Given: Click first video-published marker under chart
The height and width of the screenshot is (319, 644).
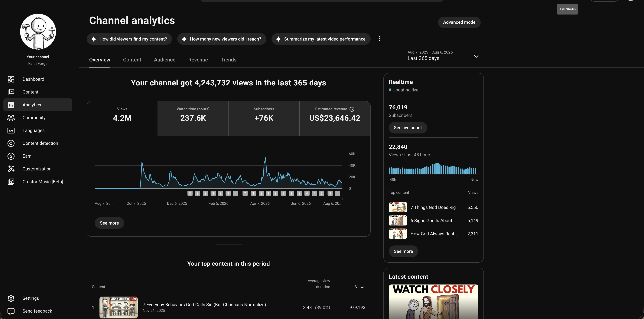Looking at the screenshot, I should pyautogui.click(x=190, y=193).
